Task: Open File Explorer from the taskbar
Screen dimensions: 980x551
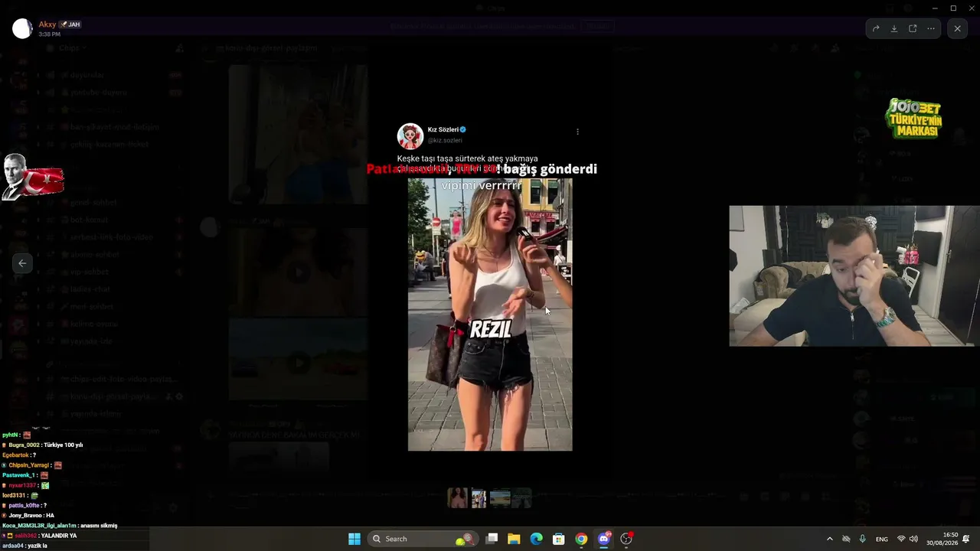Action: 514,539
